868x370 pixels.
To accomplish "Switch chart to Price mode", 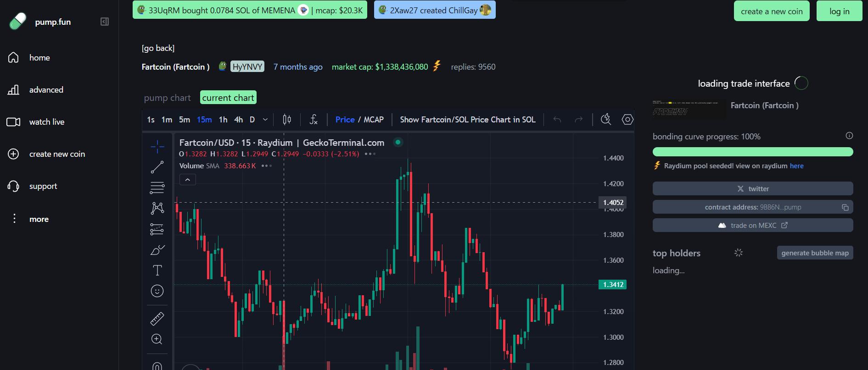I will 345,120.
